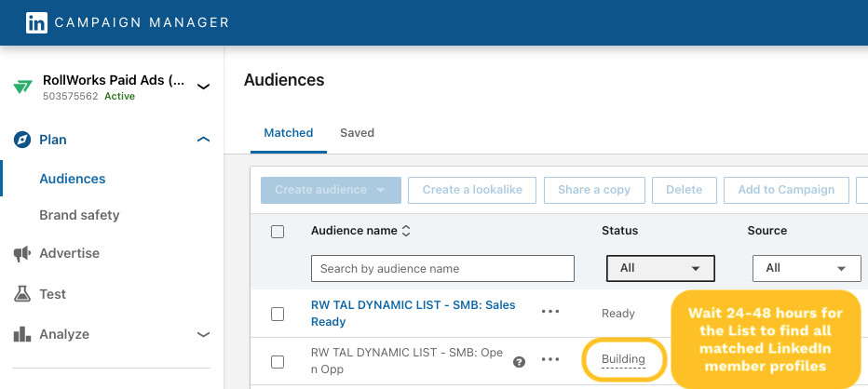Click the Analyze bar chart icon
This screenshot has width=868, height=389.
[22, 334]
